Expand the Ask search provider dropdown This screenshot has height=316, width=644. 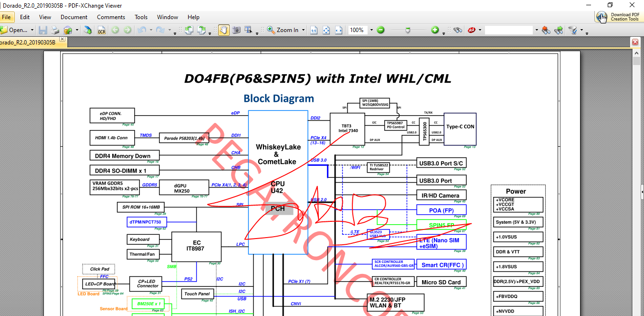[x=480, y=30]
